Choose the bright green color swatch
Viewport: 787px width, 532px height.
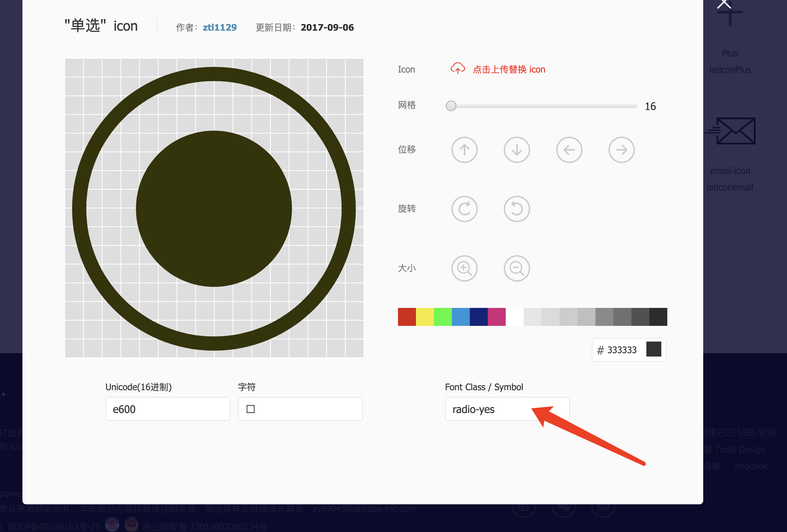click(443, 317)
